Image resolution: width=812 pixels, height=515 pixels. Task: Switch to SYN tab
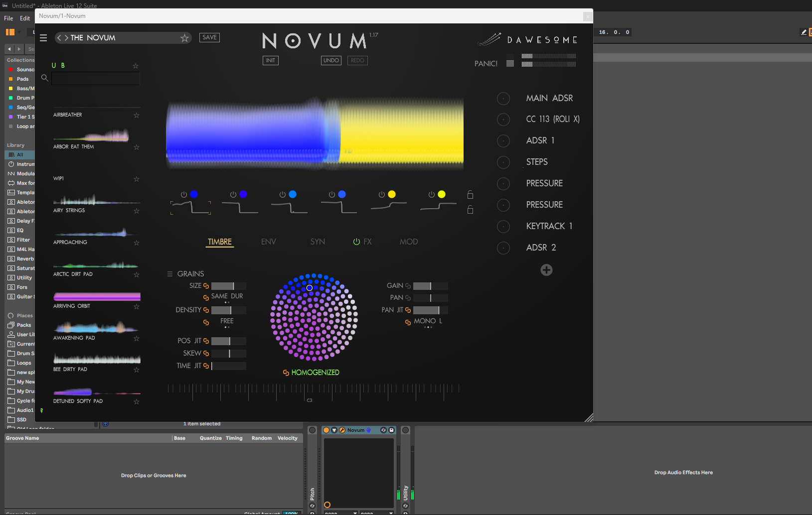click(x=318, y=242)
